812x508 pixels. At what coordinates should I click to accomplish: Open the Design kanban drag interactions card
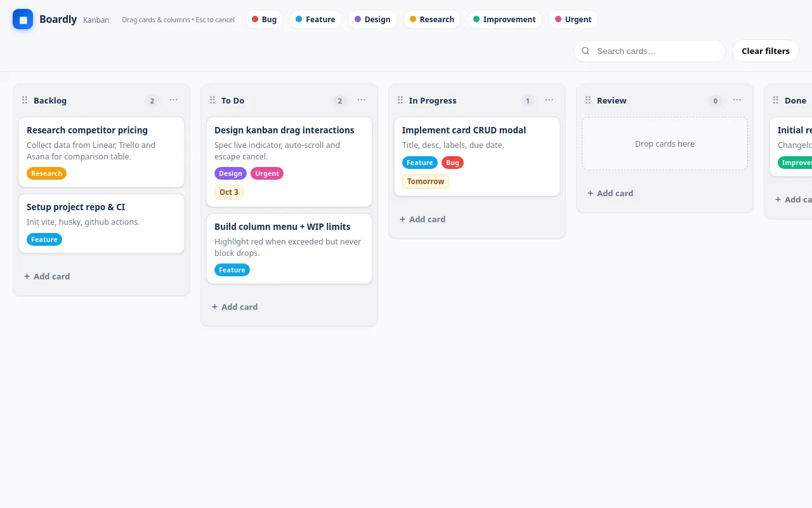(289, 162)
